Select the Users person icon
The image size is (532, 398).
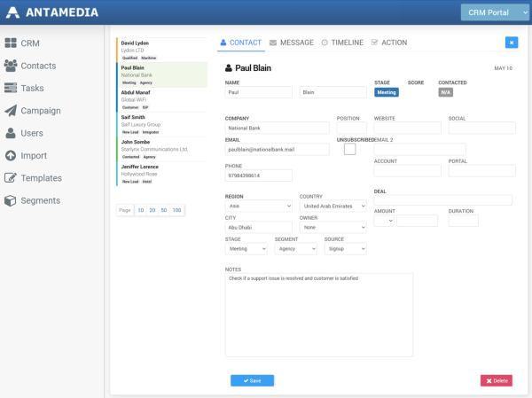11,133
